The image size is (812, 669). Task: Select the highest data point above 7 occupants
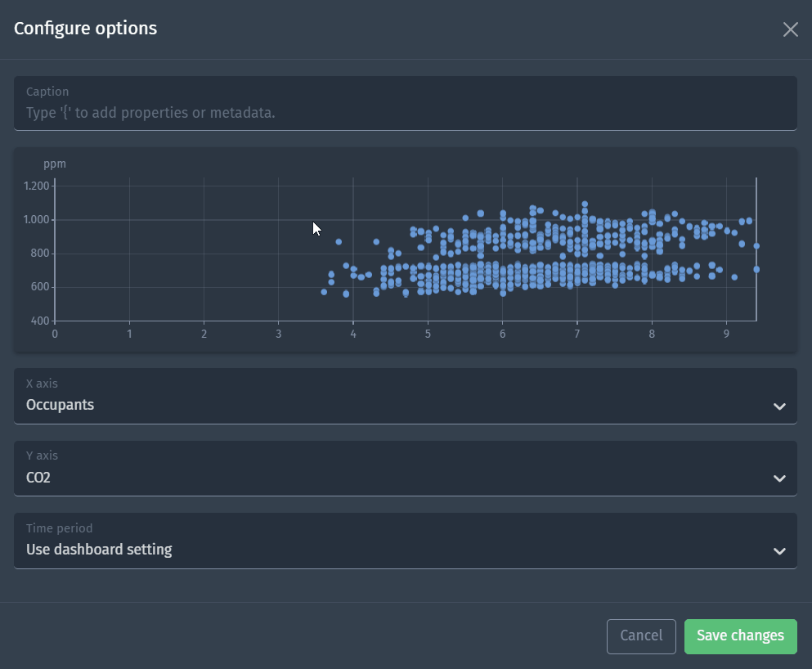pyautogui.click(x=585, y=204)
